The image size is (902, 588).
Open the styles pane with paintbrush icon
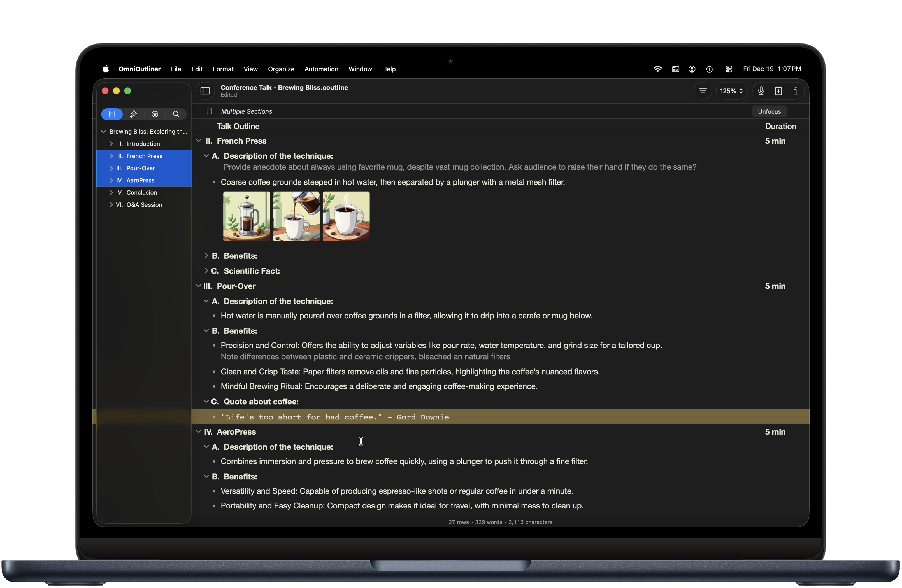(x=133, y=114)
